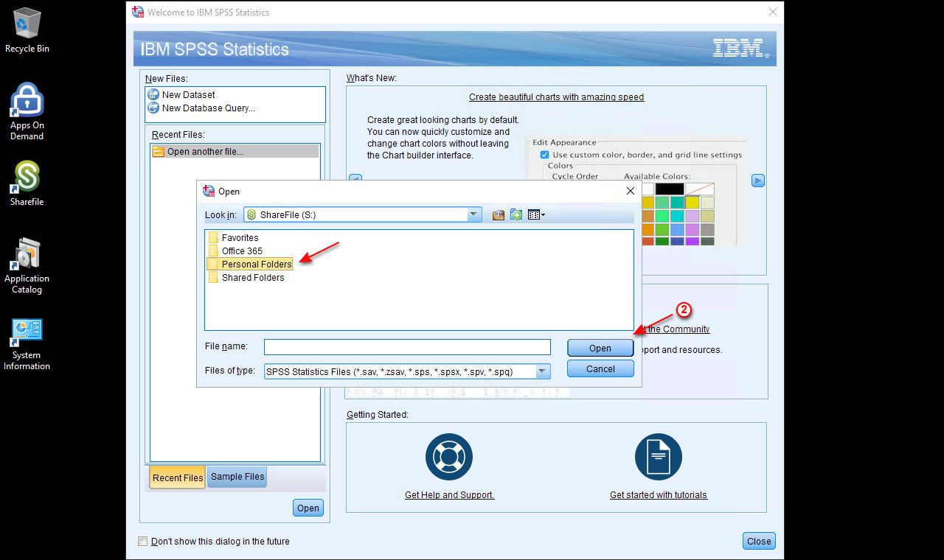Select the Favorites folder
The width and height of the screenshot is (944, 560).
coord(233,238)
